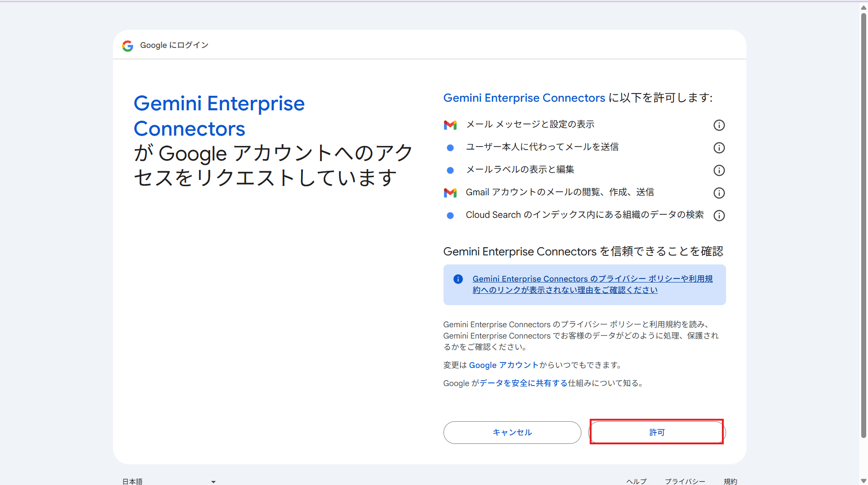Click text Cloud Search のインデックス内にある組織のデータの検索
Screen dimensions: 868x485
(585, 215)
